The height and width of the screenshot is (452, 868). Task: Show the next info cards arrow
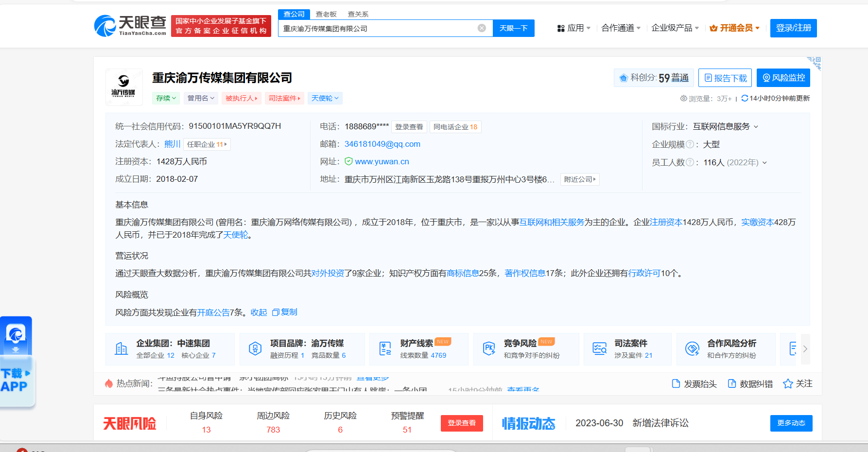point(805,348)
